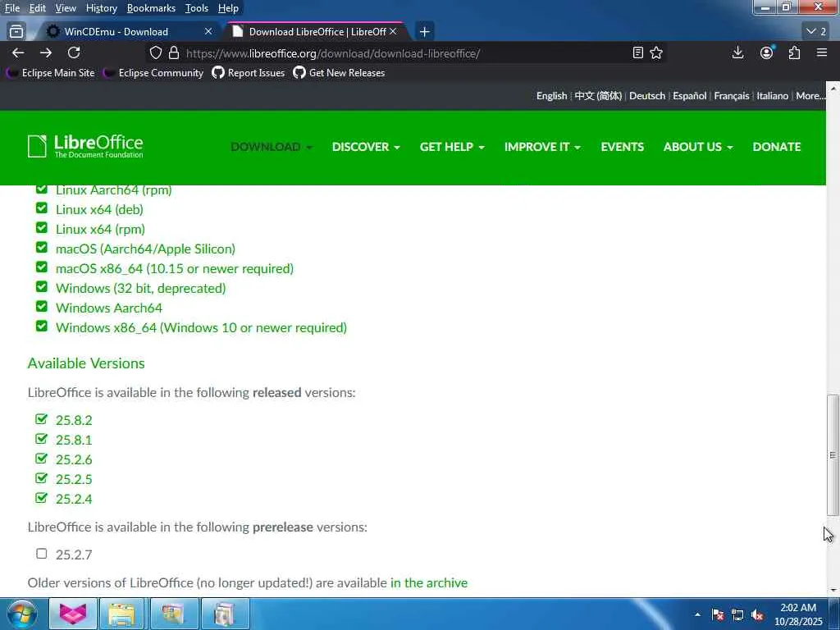
Task: Open the extensions puzzle icon
Action: (x=794, y=52)
